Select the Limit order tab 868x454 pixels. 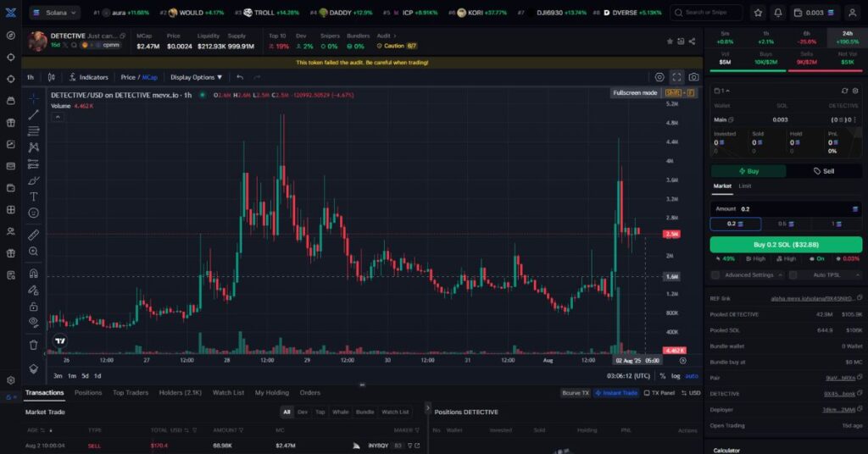point(745,186)
